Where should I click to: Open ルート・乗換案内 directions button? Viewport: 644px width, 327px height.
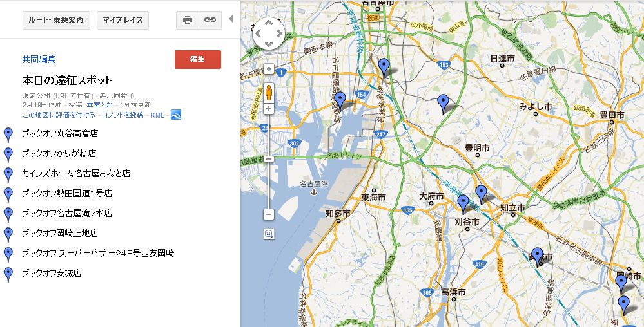[x=56, y=20]
